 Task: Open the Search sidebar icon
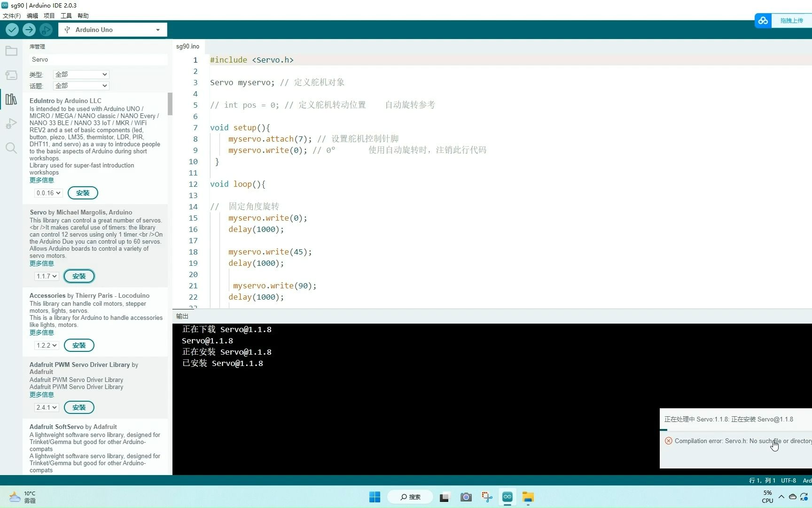click(11, 148)
